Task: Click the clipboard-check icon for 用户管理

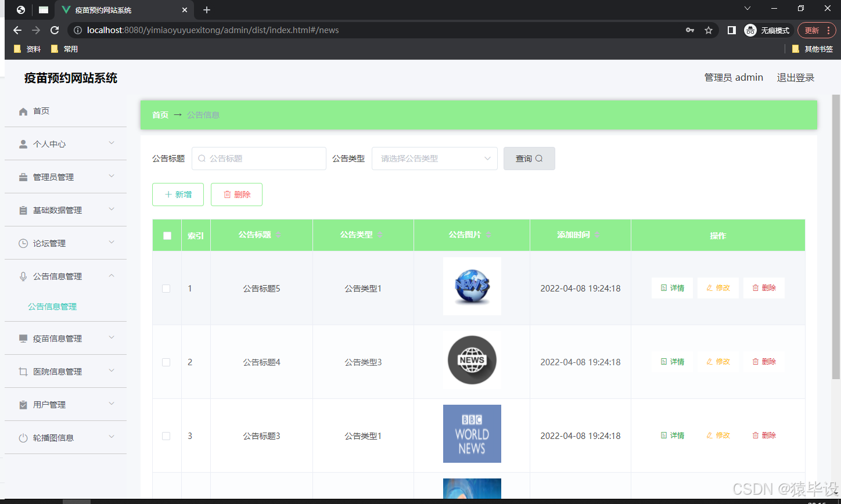Action: [23, 405]
